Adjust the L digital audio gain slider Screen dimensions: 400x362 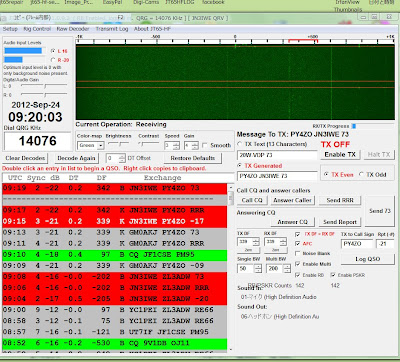click(44, 86)
